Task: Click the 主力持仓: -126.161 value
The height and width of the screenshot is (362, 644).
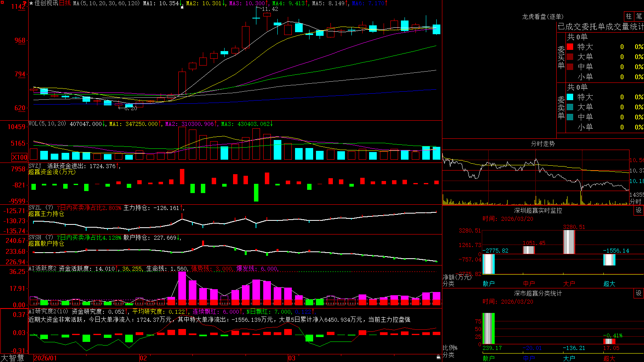Action: tap(151, 208)
